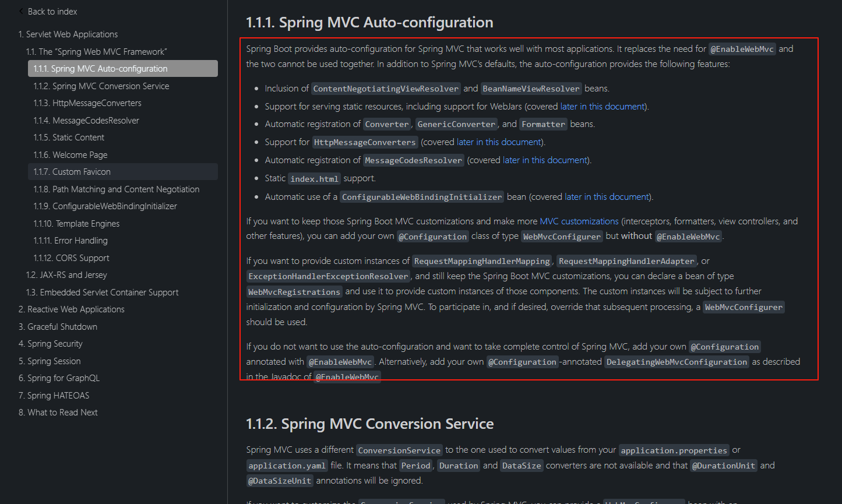Screen dimensions: 842x504
Task: Open 1. Servlet Web Applications in sidebar
Action: coord(68,34)
